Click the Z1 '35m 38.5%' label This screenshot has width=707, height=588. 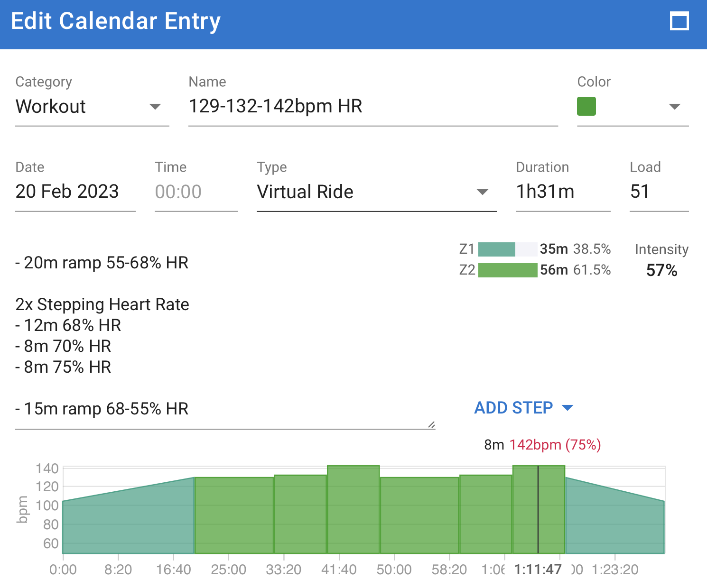[x=575, y=249]
